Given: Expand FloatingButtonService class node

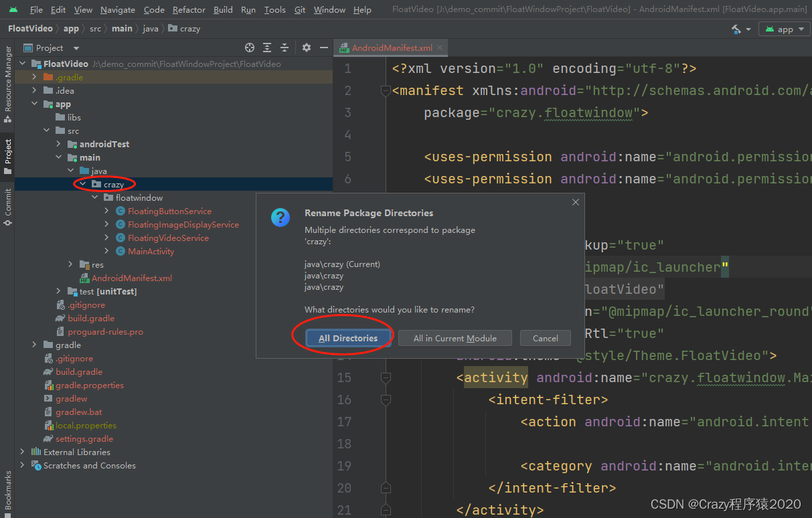Looking at the screenshot, I should tap(107, 211).
